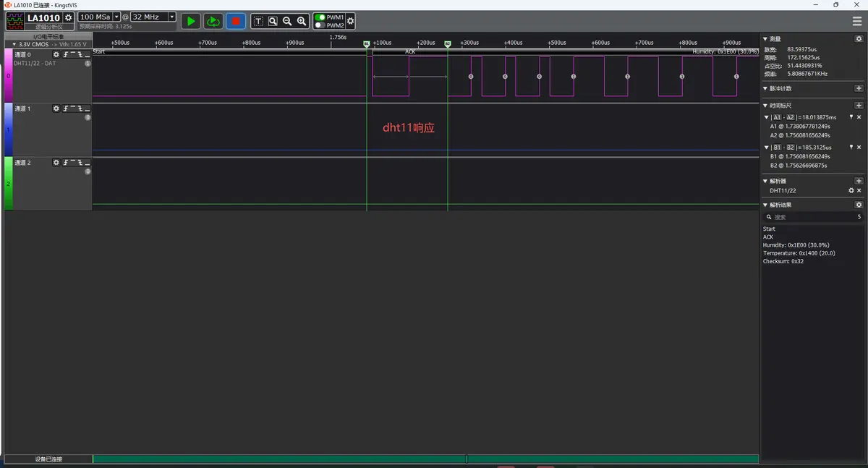Delete the B1-B2 time ruler
The image size is (868, 468).
click(x=859, y=147)
